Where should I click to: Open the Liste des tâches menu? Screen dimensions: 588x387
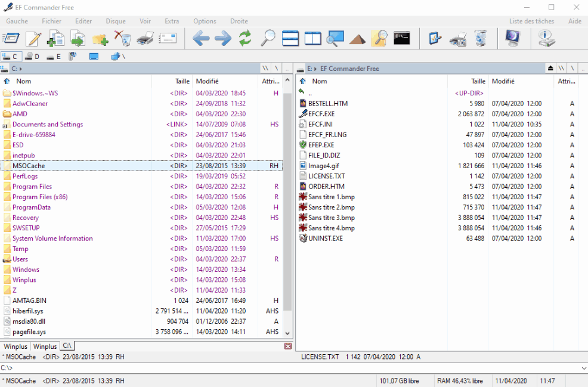pyautogui.click(x=531, y=21)
